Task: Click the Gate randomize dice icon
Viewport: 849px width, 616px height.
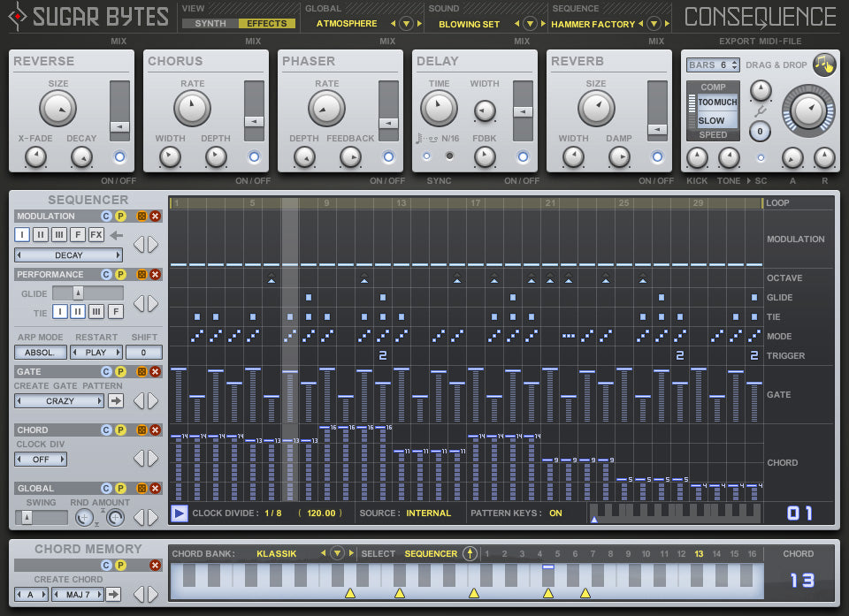Action: click(140, 372)
